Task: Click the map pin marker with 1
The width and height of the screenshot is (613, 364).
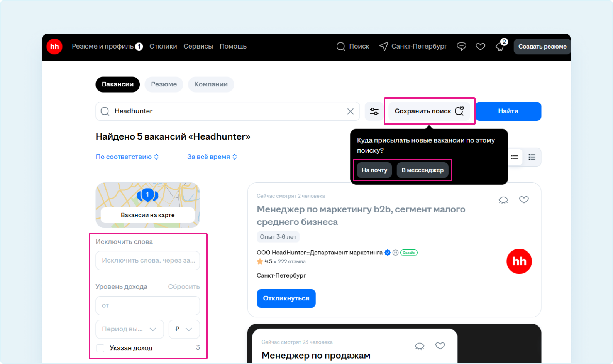Action: tap(147, 195)
